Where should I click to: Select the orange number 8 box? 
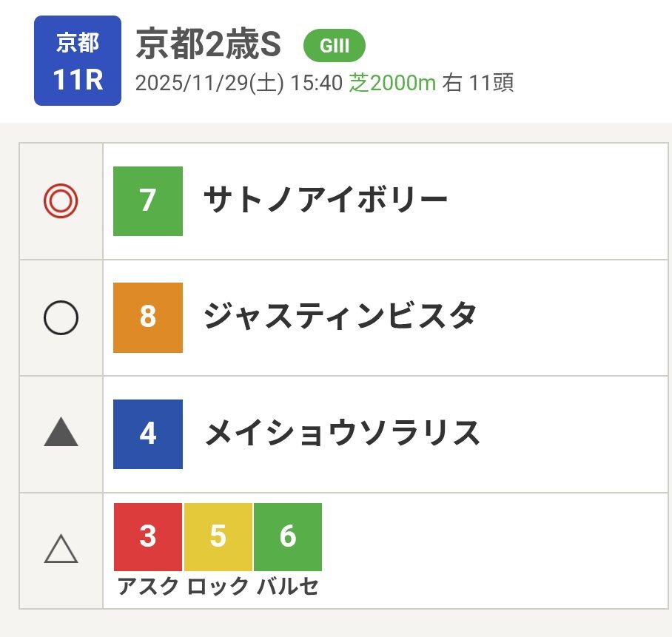(x=148, y=317)
